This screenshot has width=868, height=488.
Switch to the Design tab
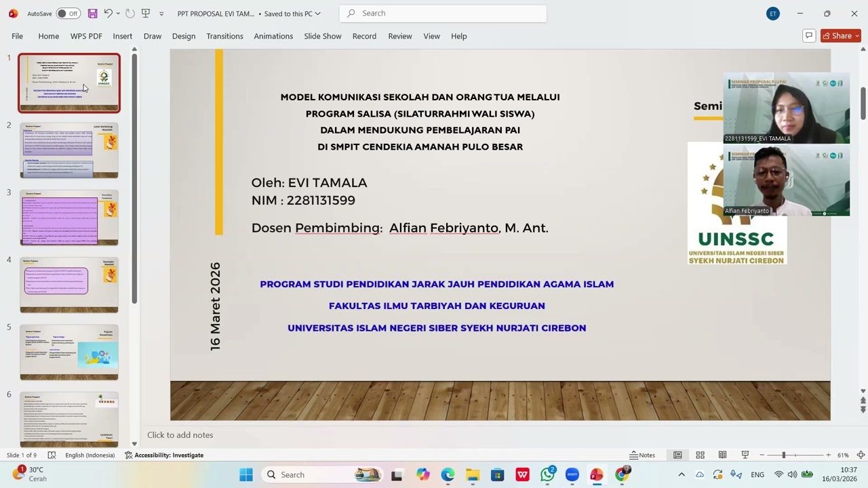(184, 36)
